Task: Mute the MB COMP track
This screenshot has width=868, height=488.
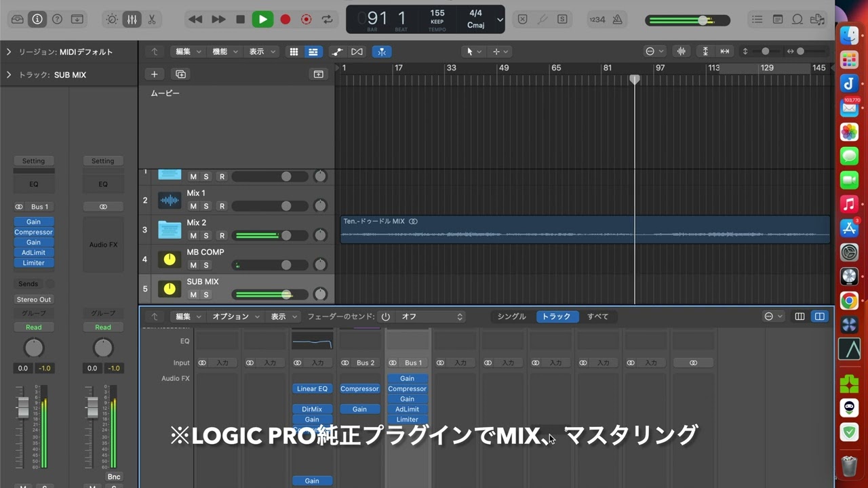Action: [193, 265]
